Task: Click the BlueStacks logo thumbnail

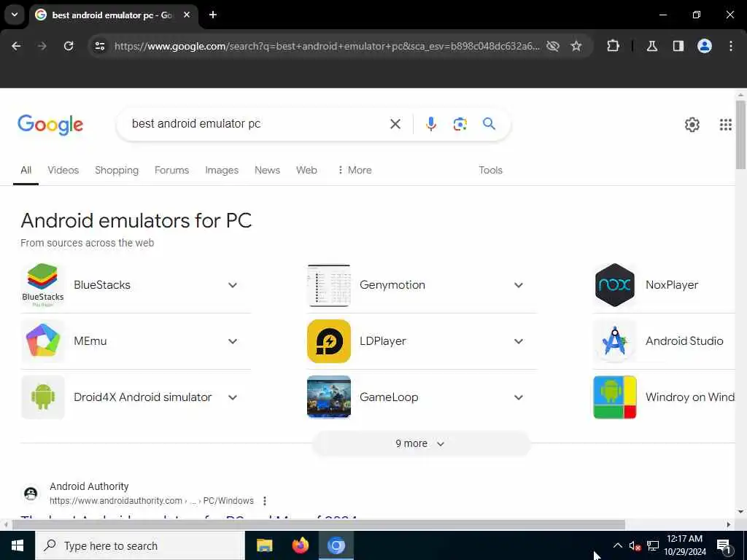Action: tap(43, 285)
